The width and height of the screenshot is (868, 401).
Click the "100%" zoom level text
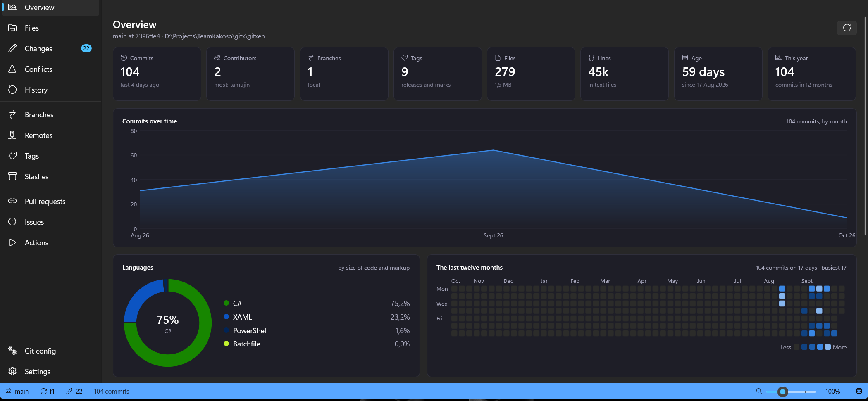pos(832,391)
